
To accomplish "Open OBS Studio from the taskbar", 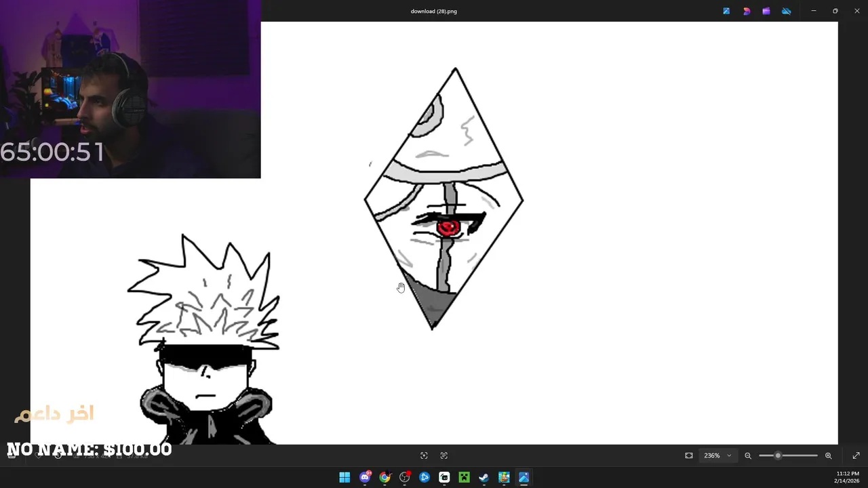I will tap(405, 477).
